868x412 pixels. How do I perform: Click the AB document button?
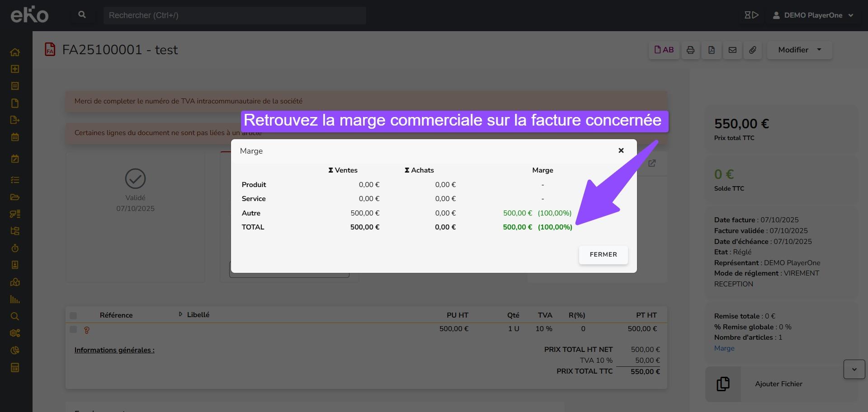tap(664, 50)
